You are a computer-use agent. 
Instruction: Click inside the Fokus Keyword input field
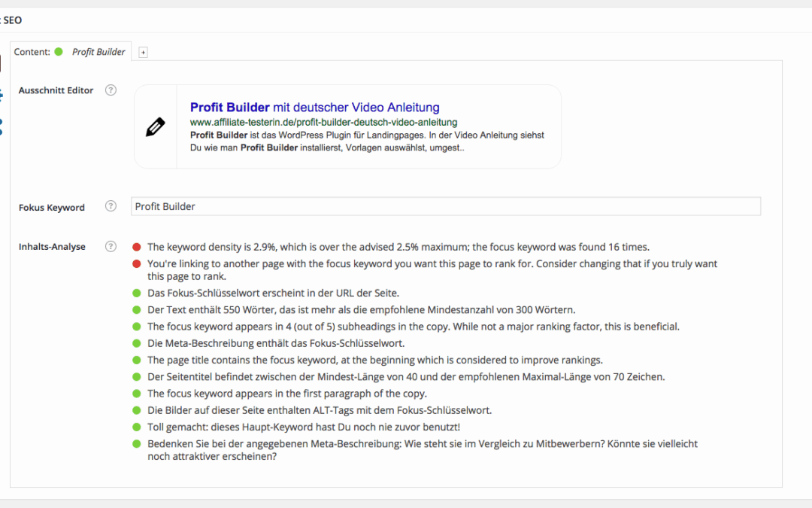pyautogui.click(x=446, y=206)
